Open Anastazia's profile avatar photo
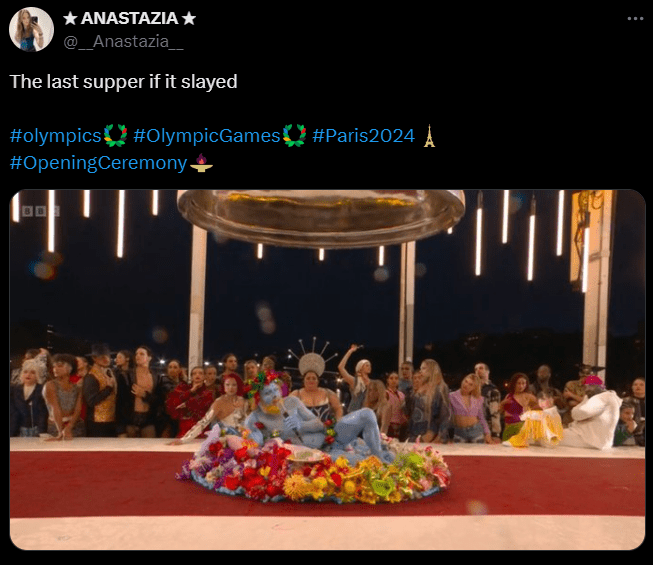This screenshot has width=653, height=565. 32,29
